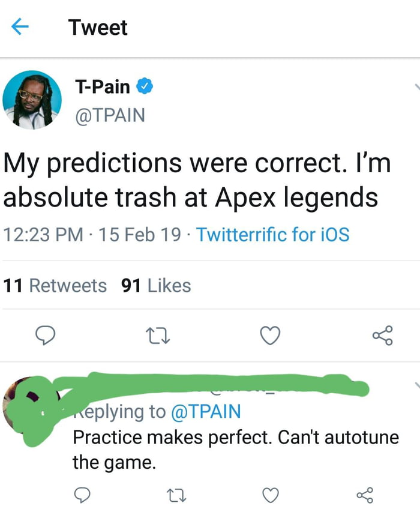Tap the @TPAIN mention in the reply
420x515 pixels.
tap(205, 411)
